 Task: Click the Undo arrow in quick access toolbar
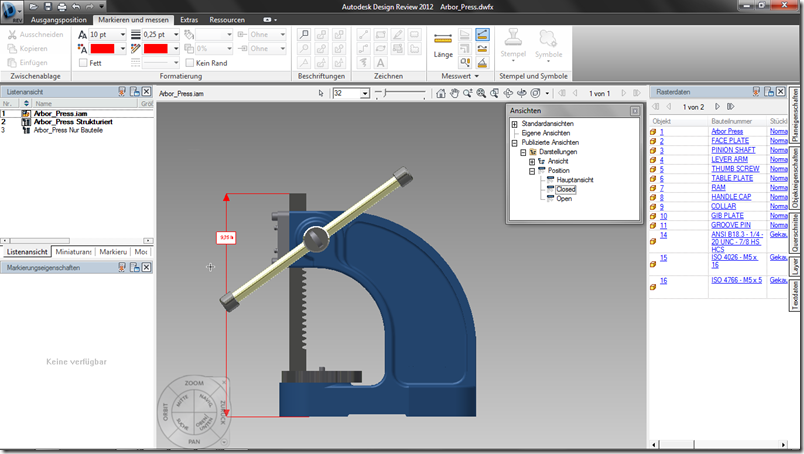click(76, 7)
